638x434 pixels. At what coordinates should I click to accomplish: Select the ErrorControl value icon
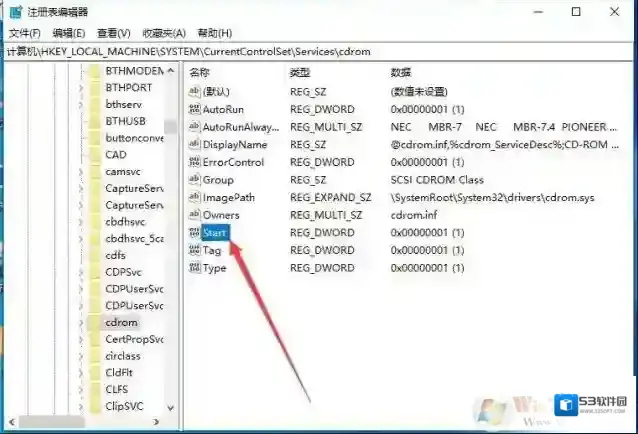(x=194, y=162)
